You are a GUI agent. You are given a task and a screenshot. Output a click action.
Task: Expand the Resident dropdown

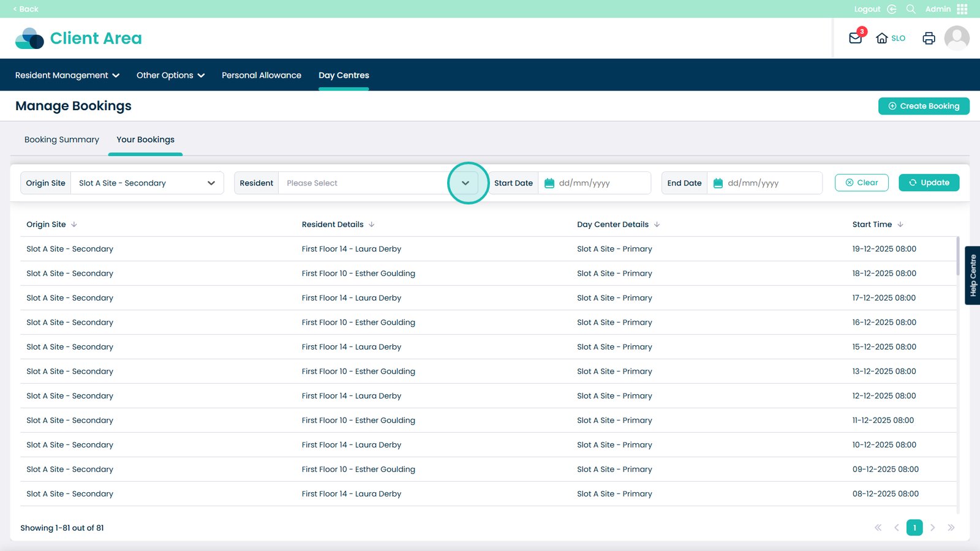pos(466,183)
